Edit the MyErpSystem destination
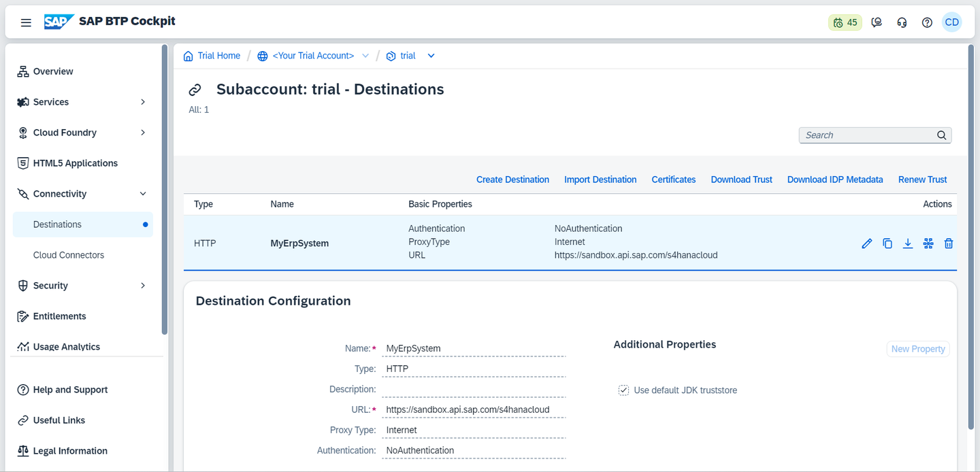This screenshot has height=472, width=980. (866, 243)
